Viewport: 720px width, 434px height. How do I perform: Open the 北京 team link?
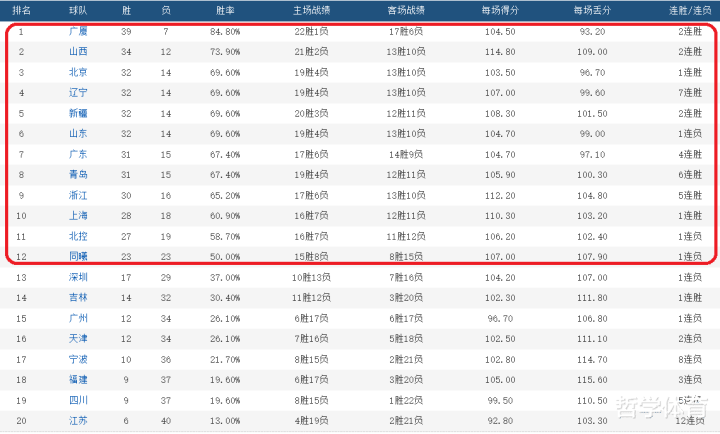point(78,73)
